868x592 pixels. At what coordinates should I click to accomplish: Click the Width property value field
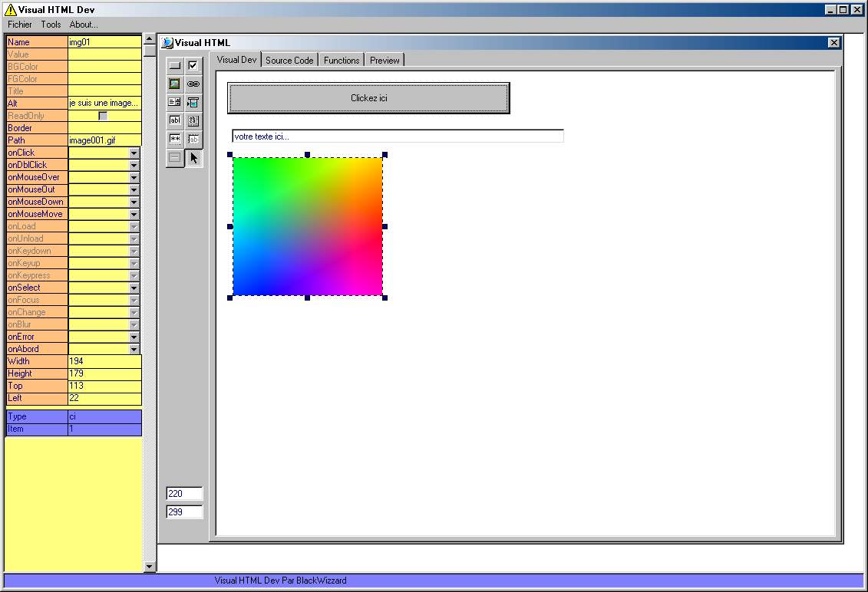[x=104, y=361]
